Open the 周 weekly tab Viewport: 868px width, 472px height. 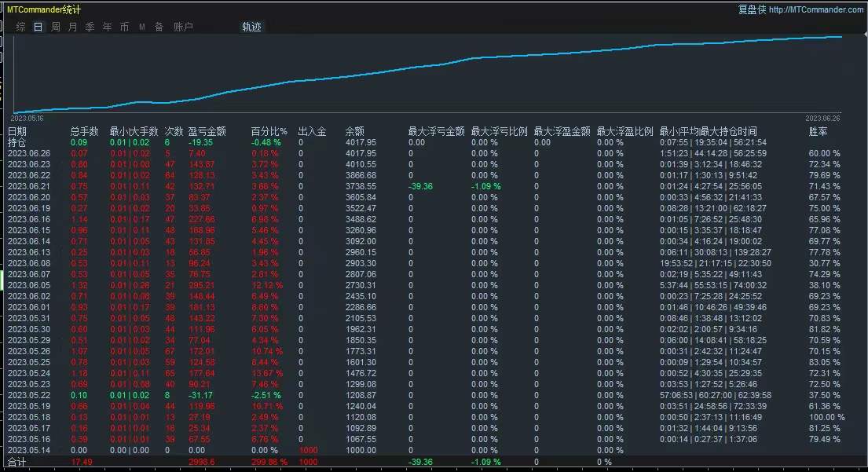[55, 27]
